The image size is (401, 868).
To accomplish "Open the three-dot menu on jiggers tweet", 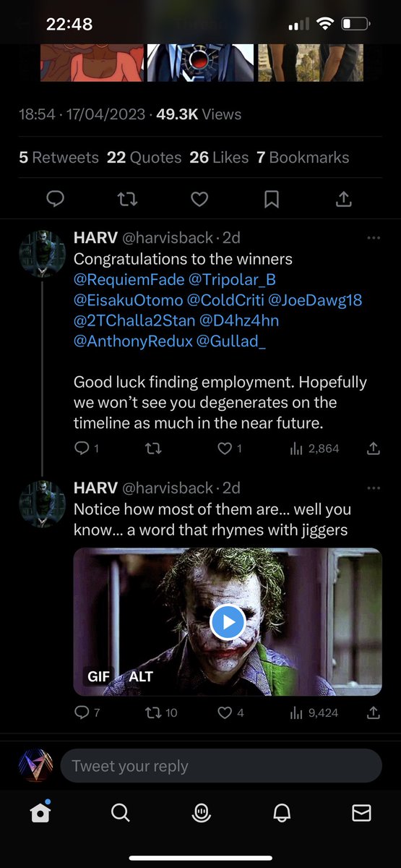I will point(374,488).
